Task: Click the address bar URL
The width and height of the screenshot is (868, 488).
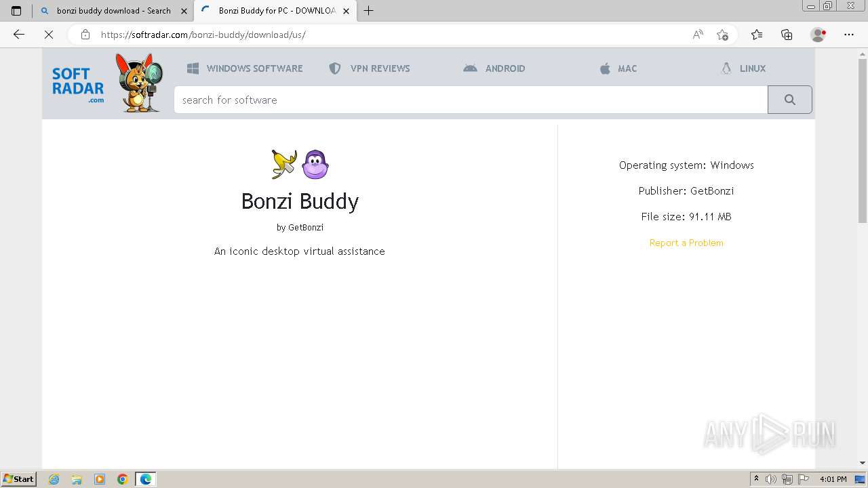Action: click(x=203, y=35)
